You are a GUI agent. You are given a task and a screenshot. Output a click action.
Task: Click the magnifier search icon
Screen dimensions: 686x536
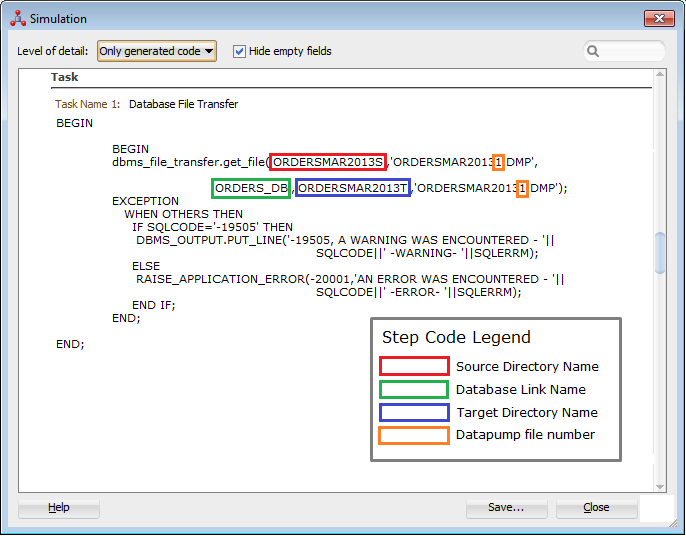(593, 51)
